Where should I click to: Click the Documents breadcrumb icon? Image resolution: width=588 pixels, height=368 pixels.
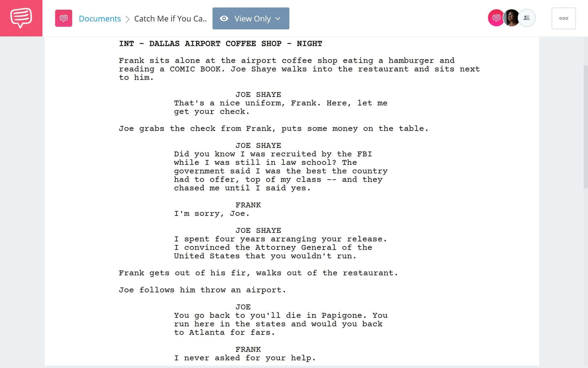64,19
